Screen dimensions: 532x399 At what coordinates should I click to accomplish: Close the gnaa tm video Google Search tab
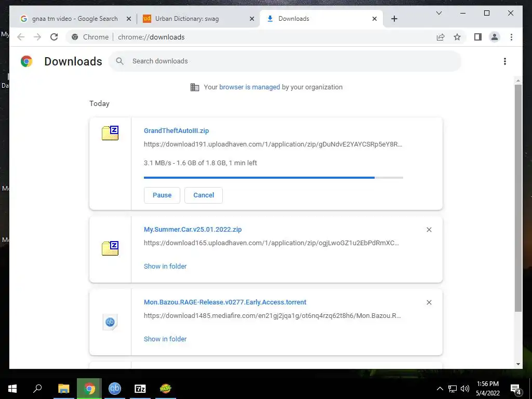click(129, 19)
